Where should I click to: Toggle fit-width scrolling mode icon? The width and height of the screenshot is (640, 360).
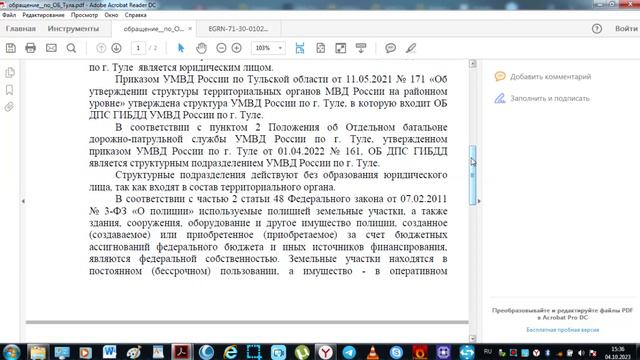[x=300, y=48]
